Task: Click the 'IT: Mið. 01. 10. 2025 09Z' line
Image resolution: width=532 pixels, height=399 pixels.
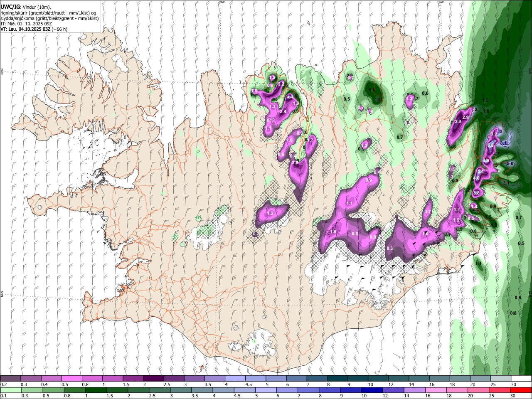Action: [26, 24]
